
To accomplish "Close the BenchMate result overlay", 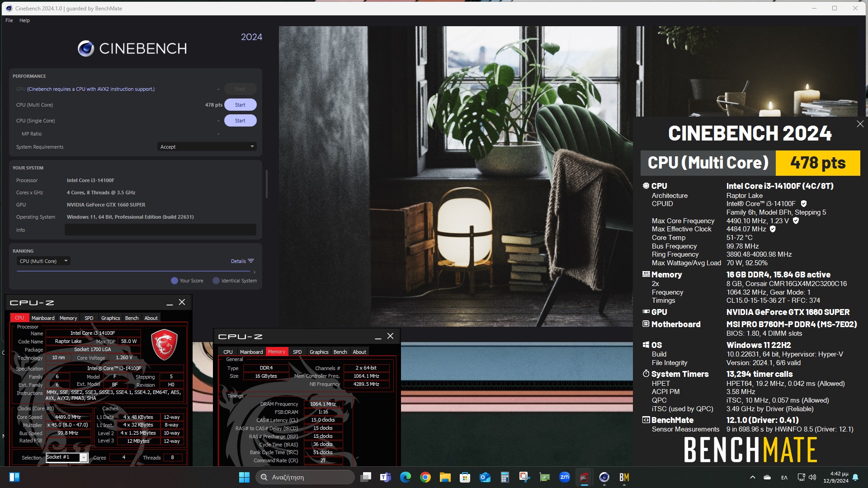I will pos(860,124).
